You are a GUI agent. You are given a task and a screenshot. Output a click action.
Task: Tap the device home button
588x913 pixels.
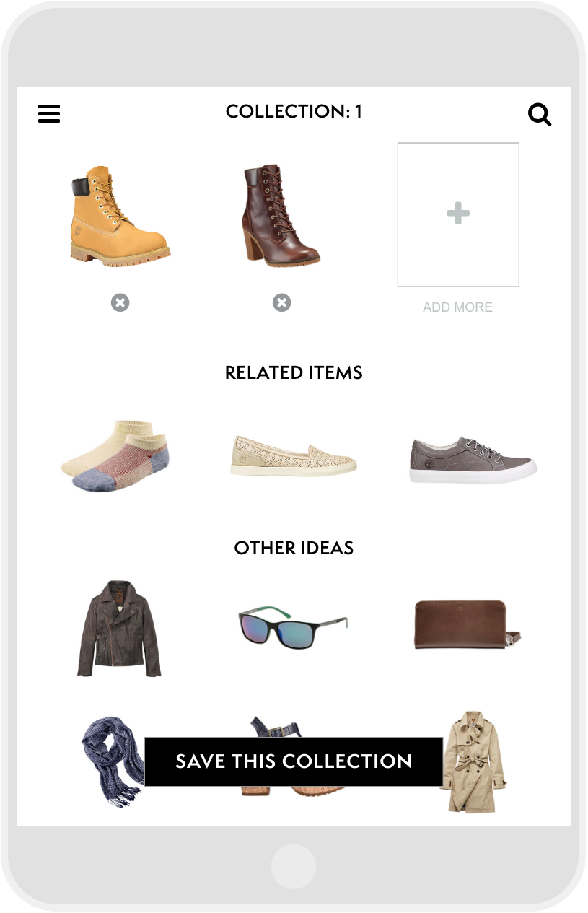(294, 867)
